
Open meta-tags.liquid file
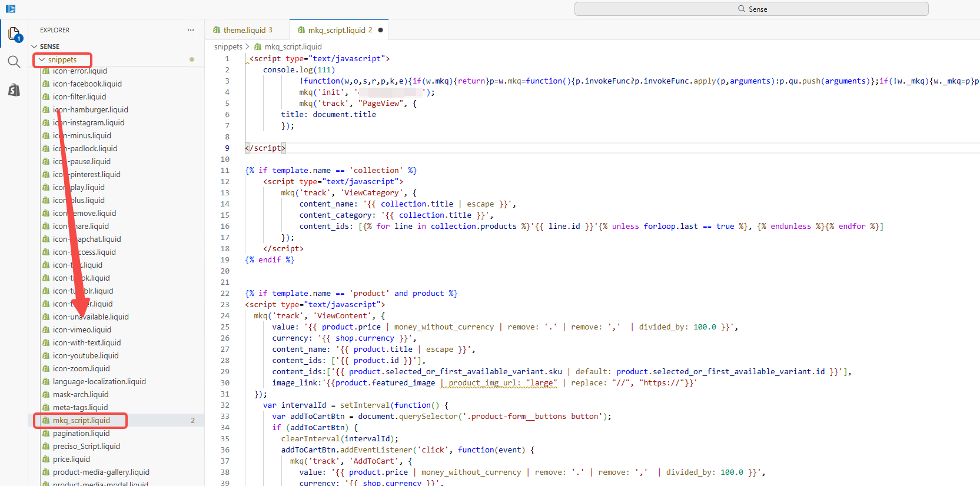point(81,408)
